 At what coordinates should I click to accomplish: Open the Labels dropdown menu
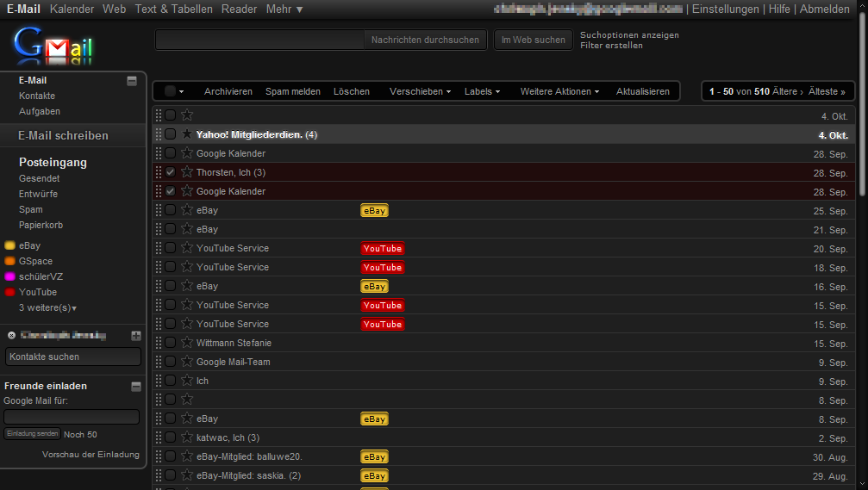tap(482, 91)
